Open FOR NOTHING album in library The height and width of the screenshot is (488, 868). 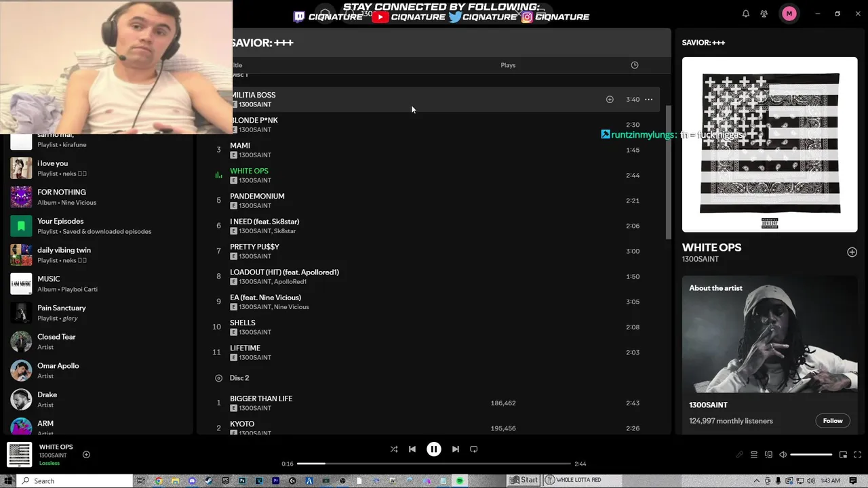tap(98, 197)
